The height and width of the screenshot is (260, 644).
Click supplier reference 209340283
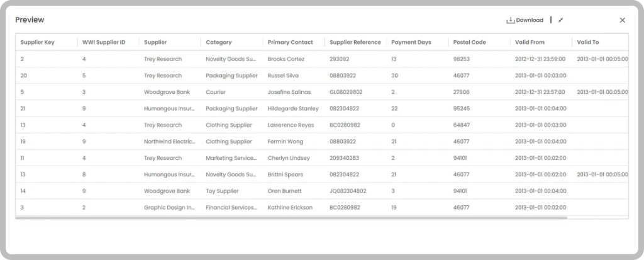point(344,158)
